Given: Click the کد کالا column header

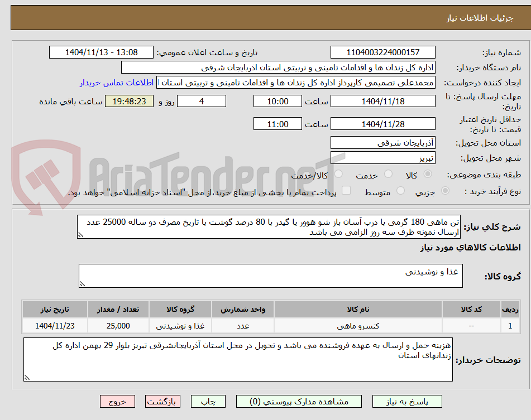Looking at the screenshot, I should [471, 309].
